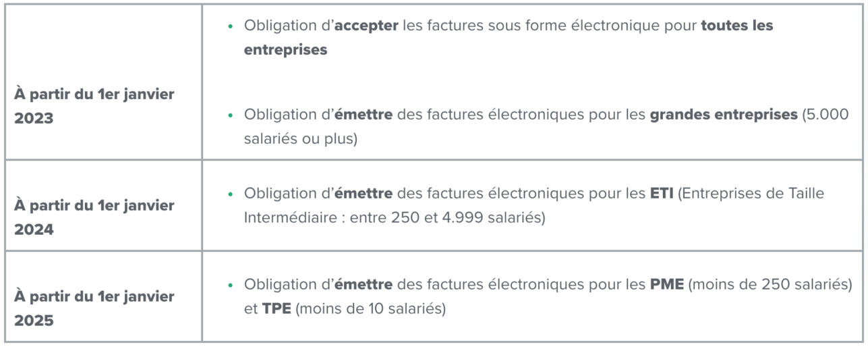Select the 'À partir du 1er janvier 2025' cell

click(x=102, y=296)
